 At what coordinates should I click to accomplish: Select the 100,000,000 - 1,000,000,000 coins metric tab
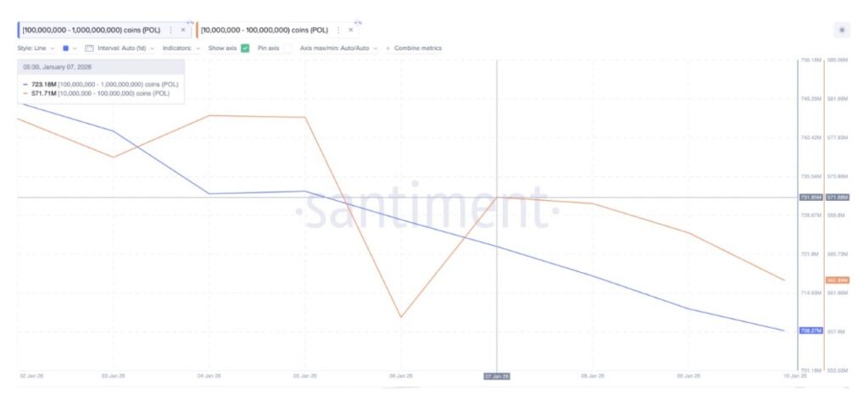point(91,30)
